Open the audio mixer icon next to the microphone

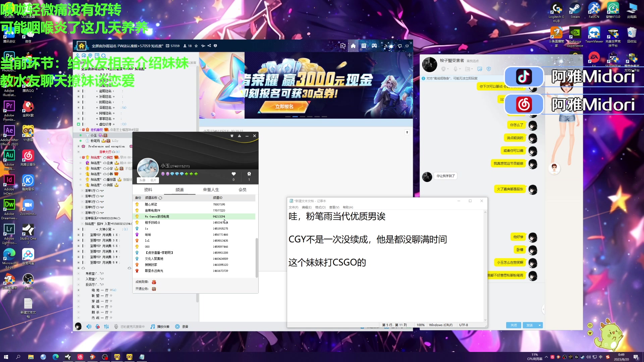coord(107,326)
